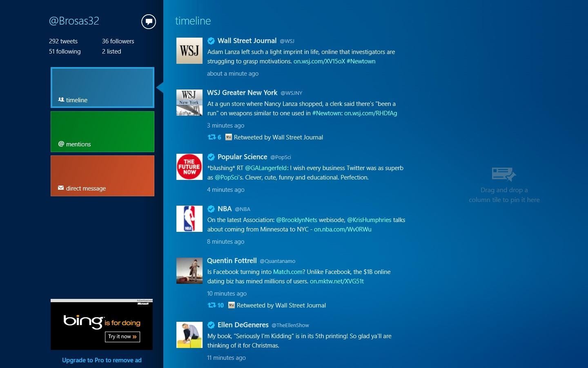Click verified badge next to Wall Street Journal
Screen dimensions: 588x368
(211, 41)
